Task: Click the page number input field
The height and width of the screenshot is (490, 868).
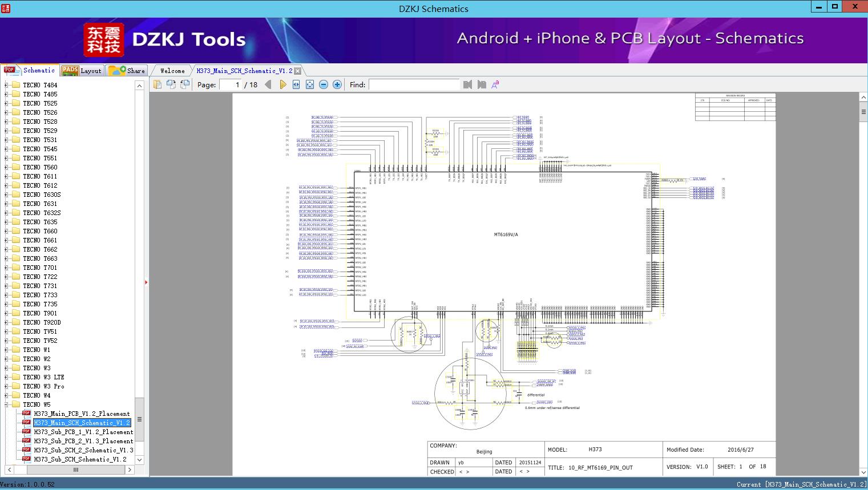Action: click(x=231, y=84)
